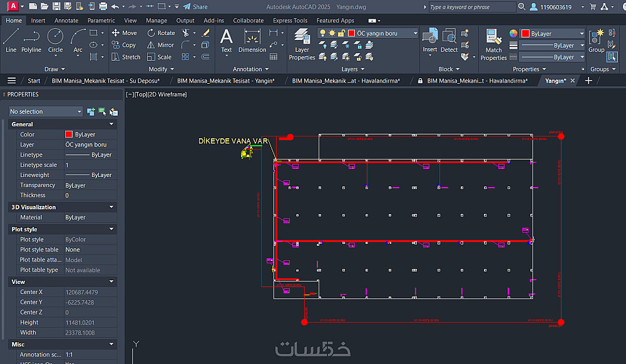The height and width of the screenshot is (364, 626).
Task: Switch to Su Deposu drawing tab
Action: [x=105, y=81]
